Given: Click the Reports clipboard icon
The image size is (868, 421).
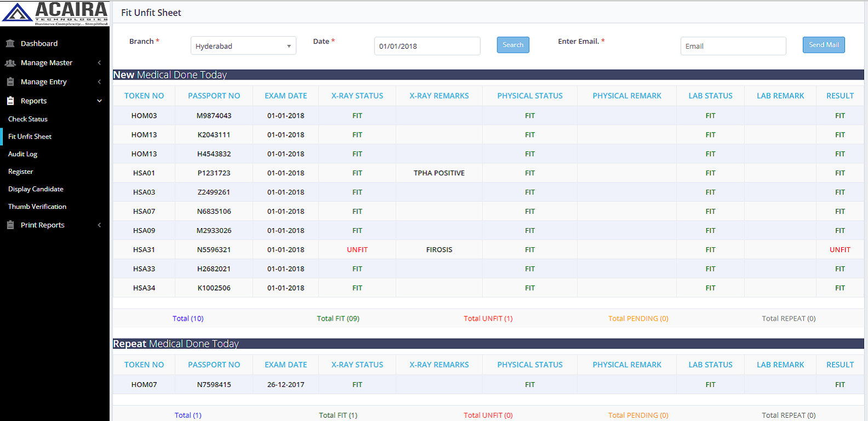Looking at the screenshot, I should (10, 101).
